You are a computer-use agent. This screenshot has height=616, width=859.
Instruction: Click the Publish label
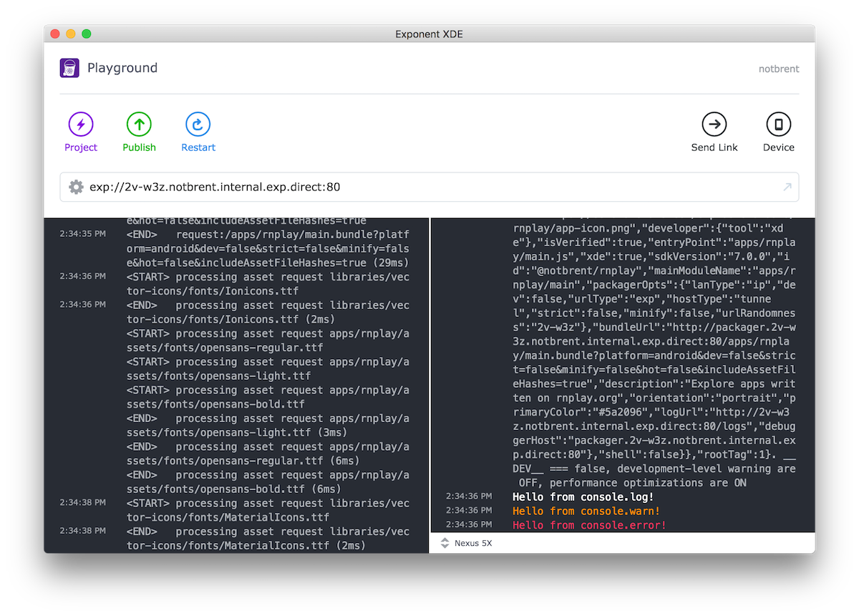click(139, 147)
